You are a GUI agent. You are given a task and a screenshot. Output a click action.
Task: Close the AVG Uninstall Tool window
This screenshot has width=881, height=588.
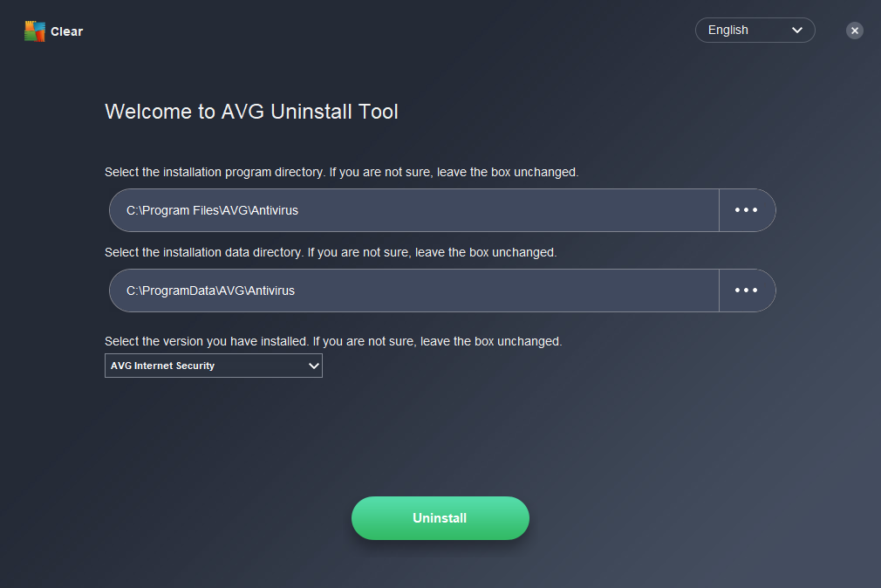(x=854, y=31)
